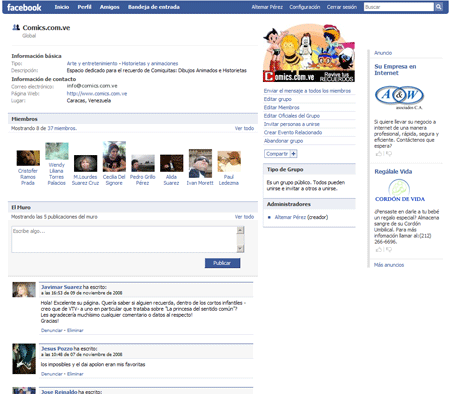Open Bandeja de entrada
The image size is (450, 394).
pyautogui.click(x=154, y=7)
